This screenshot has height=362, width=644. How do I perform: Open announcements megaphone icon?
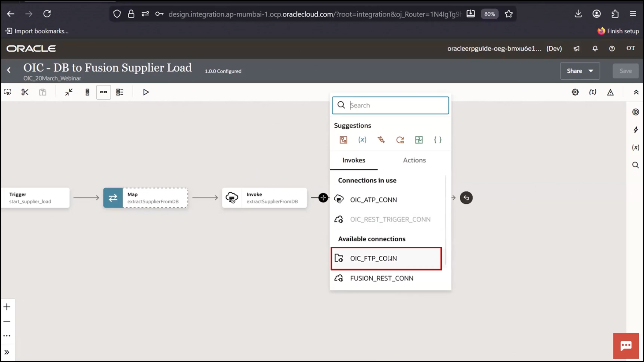pyautogui.click(x=577, y=49)
